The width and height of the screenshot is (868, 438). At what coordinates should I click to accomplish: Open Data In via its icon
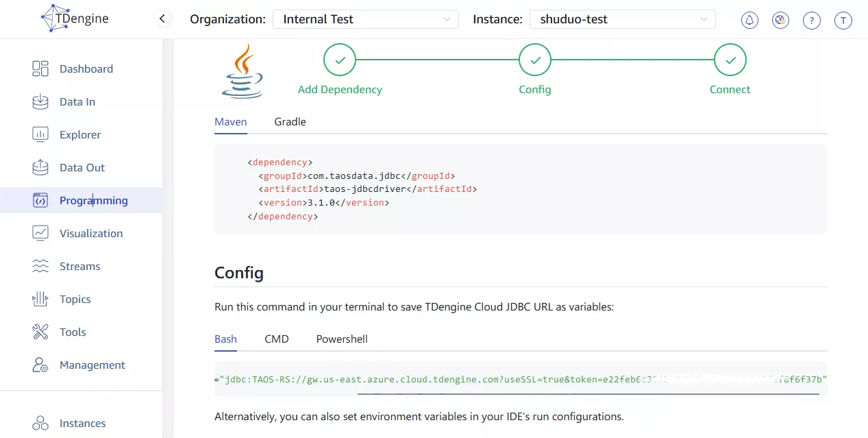40,101
